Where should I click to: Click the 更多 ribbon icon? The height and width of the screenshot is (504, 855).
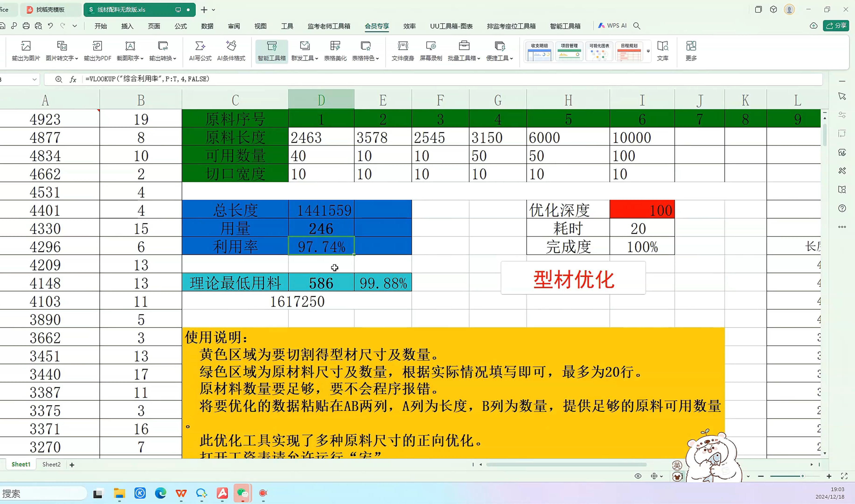point(691,51)
